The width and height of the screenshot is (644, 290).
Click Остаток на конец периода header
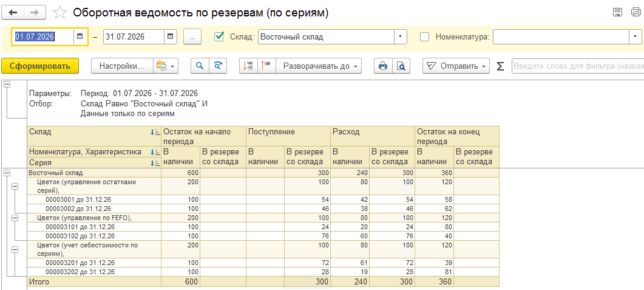tap(457, 136)
